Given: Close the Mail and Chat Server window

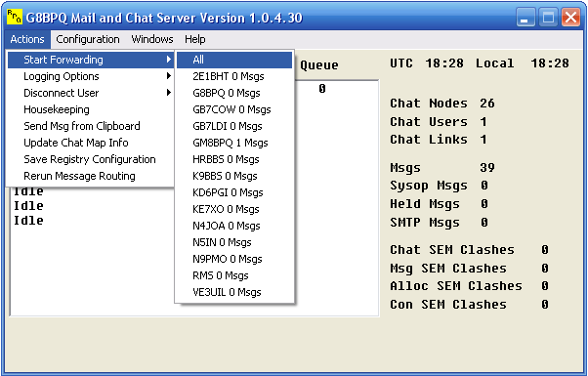Looking at the screenshot, I should point(570,18).
